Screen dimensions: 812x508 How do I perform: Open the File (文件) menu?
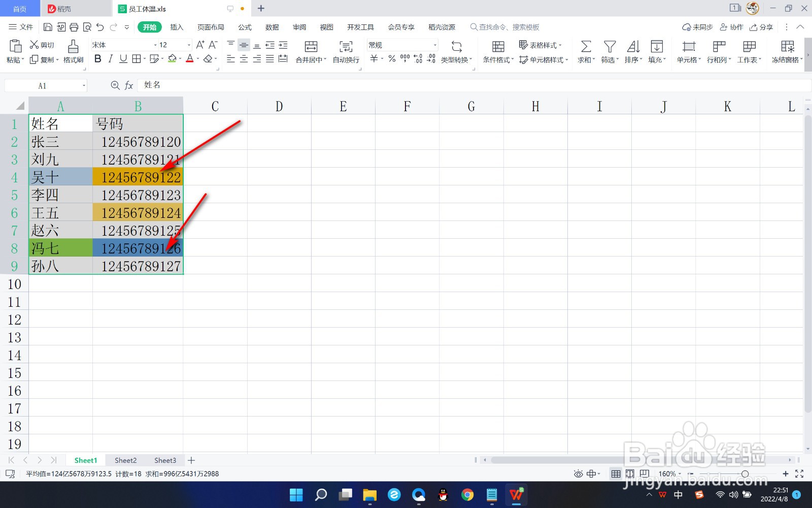21,27
